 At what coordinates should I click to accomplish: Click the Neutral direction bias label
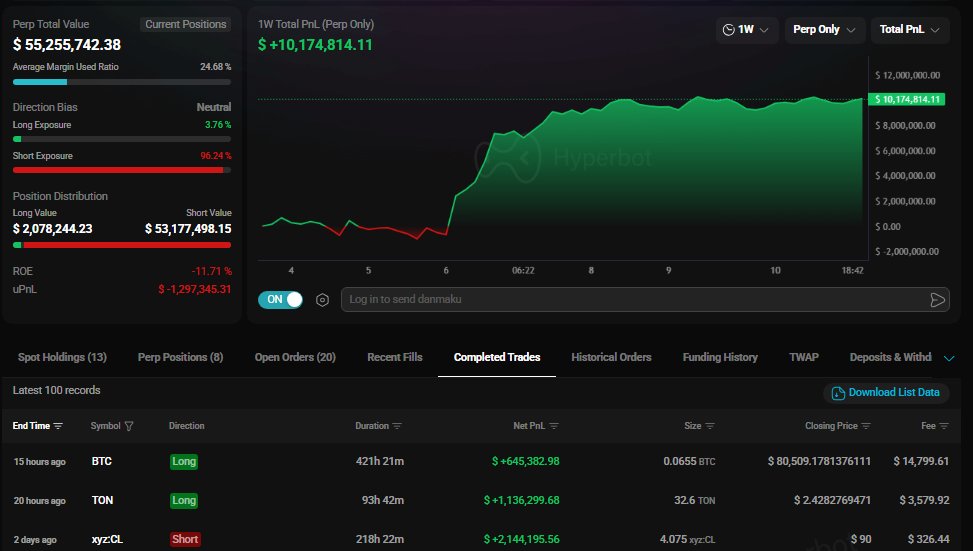(x=214, y=107)
